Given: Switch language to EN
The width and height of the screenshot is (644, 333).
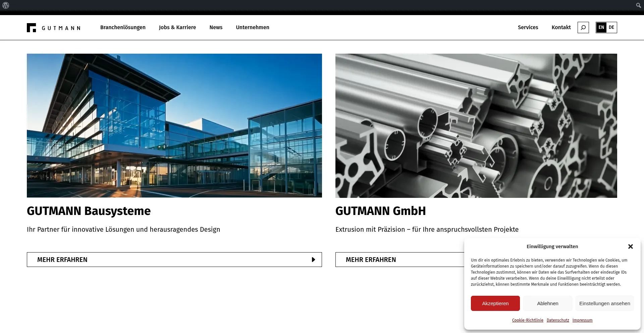Looking at the screenshot, I should pos(601,27).
